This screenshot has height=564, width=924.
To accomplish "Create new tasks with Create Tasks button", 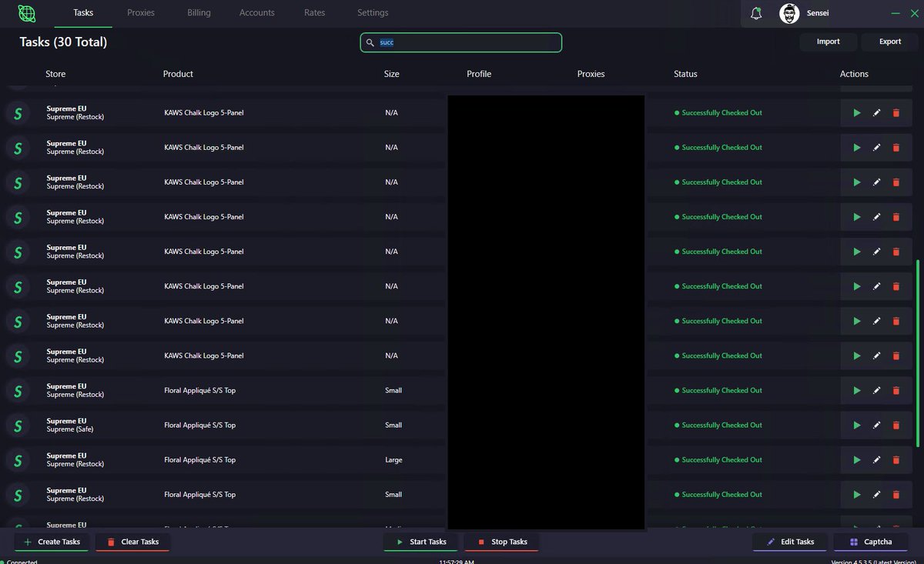I will click(52, 542).
